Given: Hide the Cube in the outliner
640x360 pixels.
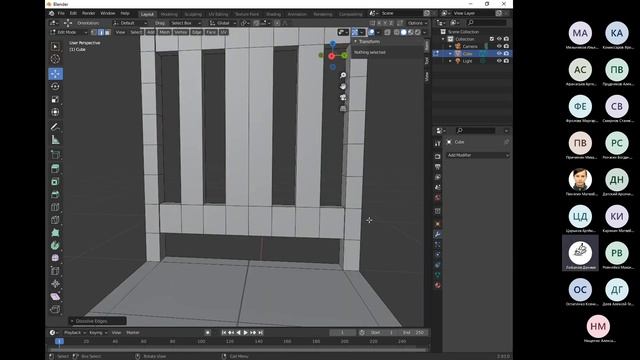Looking at the screenshot, I should [x=499, y=53].
